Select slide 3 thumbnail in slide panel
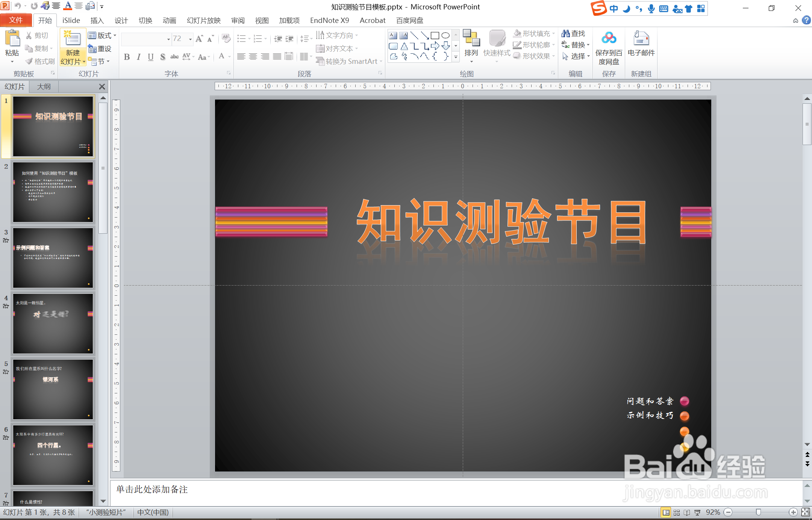 53,258
